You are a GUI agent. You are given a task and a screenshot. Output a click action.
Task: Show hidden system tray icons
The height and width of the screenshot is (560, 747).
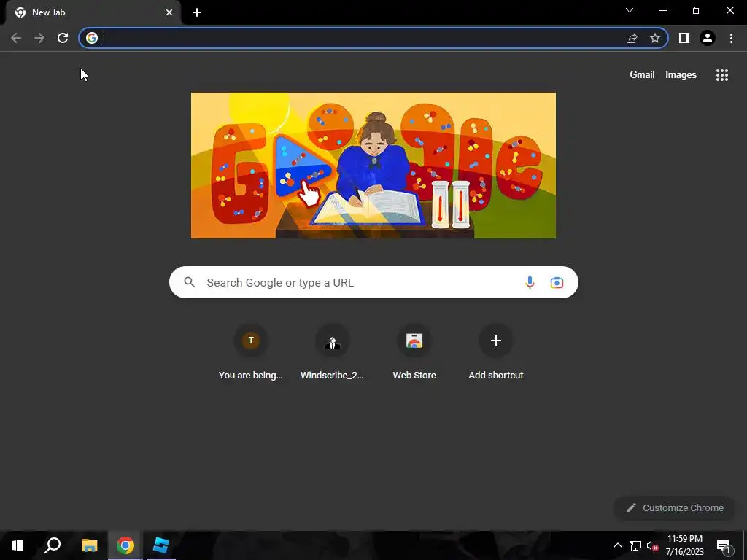coord(617,545)
